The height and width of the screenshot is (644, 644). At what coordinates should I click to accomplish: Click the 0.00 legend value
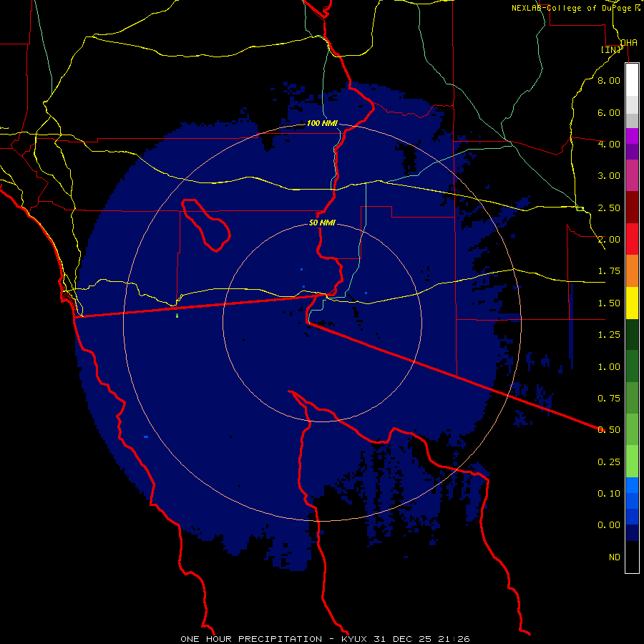609,525
